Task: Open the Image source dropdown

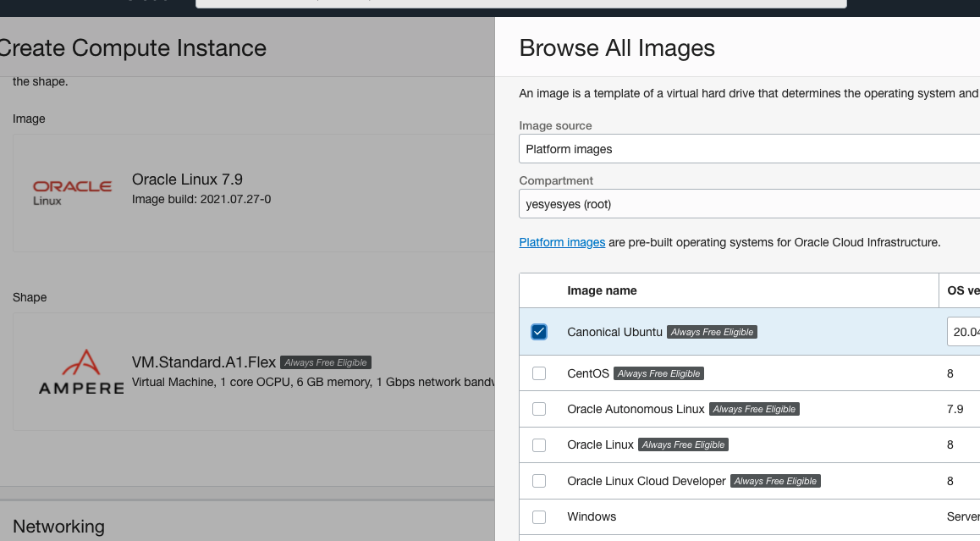Action: click(x=749, y=149)
